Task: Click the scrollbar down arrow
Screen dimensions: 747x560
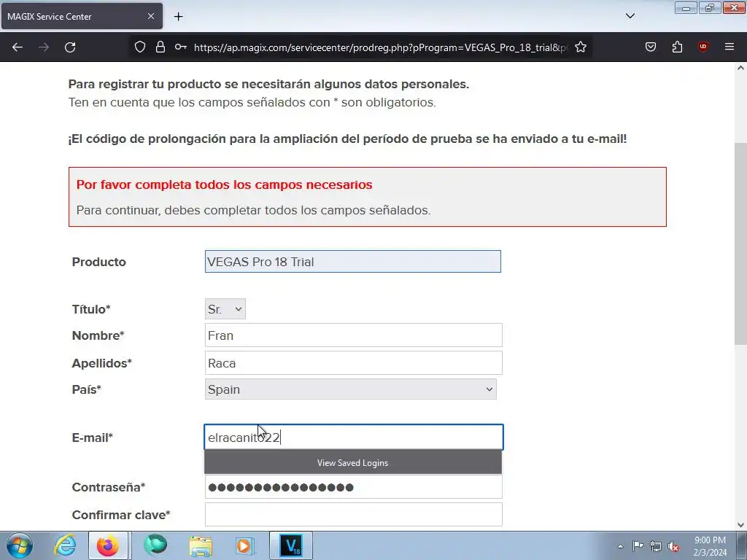Action: coord(740,524)
